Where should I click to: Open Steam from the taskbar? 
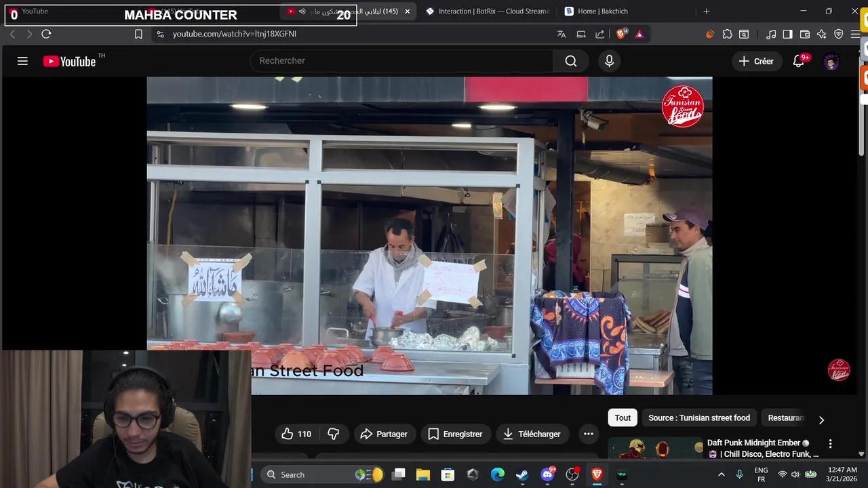tap(522, 474)
